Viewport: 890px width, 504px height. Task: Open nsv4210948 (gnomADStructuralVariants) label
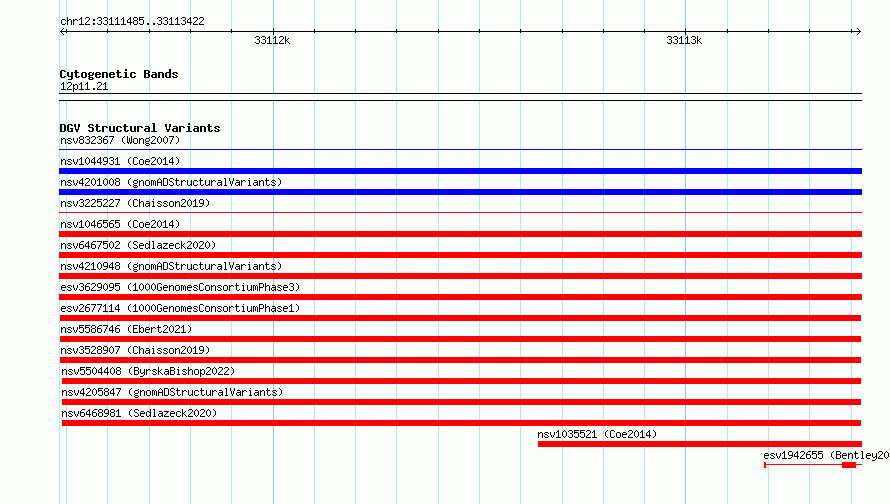[x=171, y=266]
